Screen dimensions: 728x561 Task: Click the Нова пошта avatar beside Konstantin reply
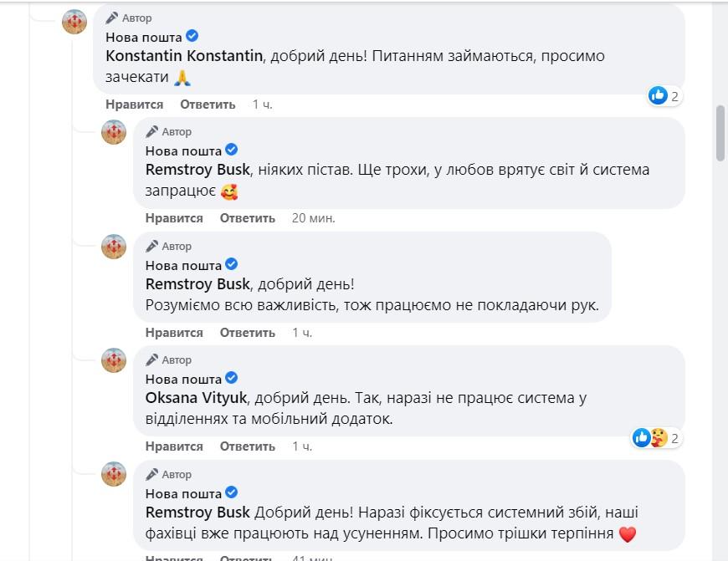pyautogui.click(x=74, y=21)
